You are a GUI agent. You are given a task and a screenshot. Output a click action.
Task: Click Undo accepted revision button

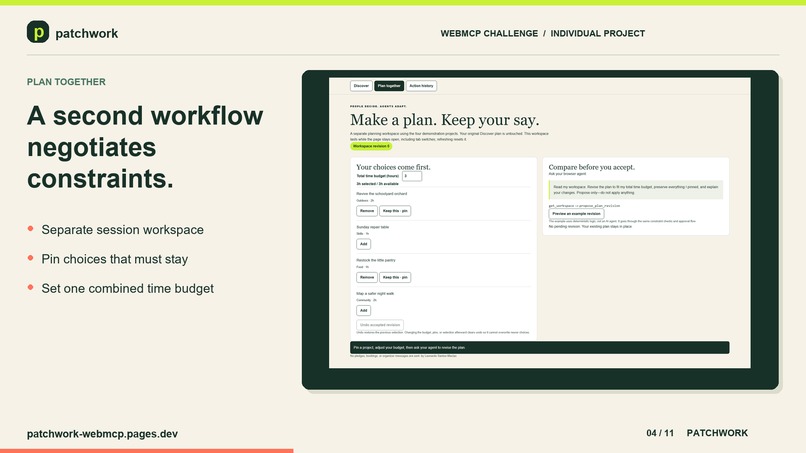[380, 325]
